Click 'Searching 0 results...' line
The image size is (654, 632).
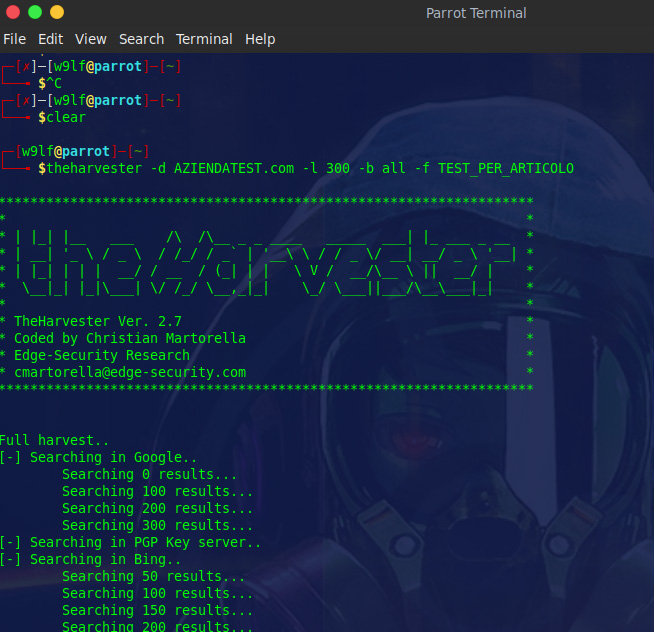coord(149,474)
